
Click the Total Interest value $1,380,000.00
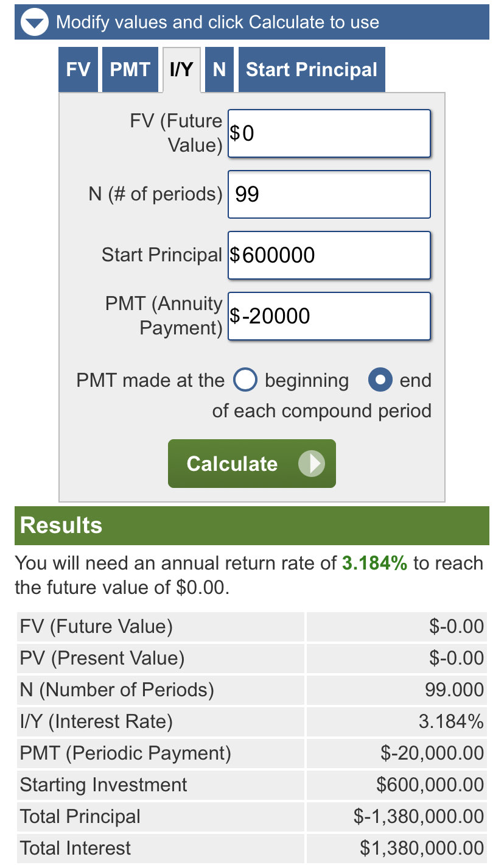(422, 848)
